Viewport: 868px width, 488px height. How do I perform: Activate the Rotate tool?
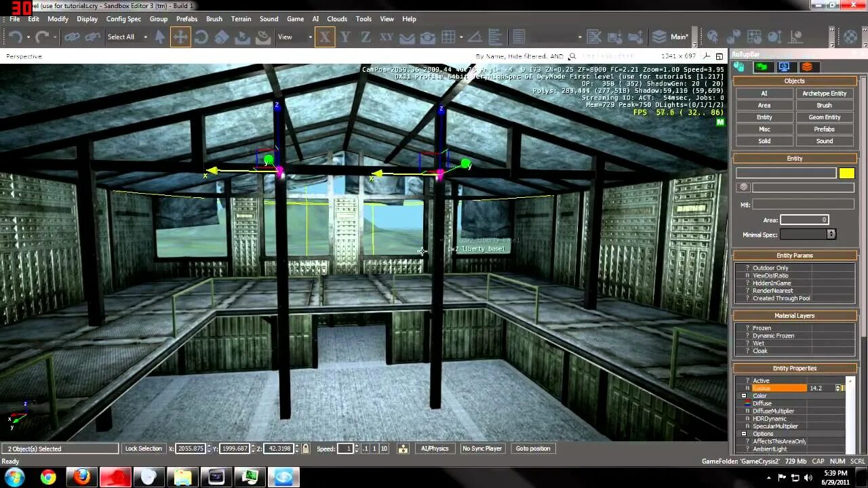[x=201, y=37]
